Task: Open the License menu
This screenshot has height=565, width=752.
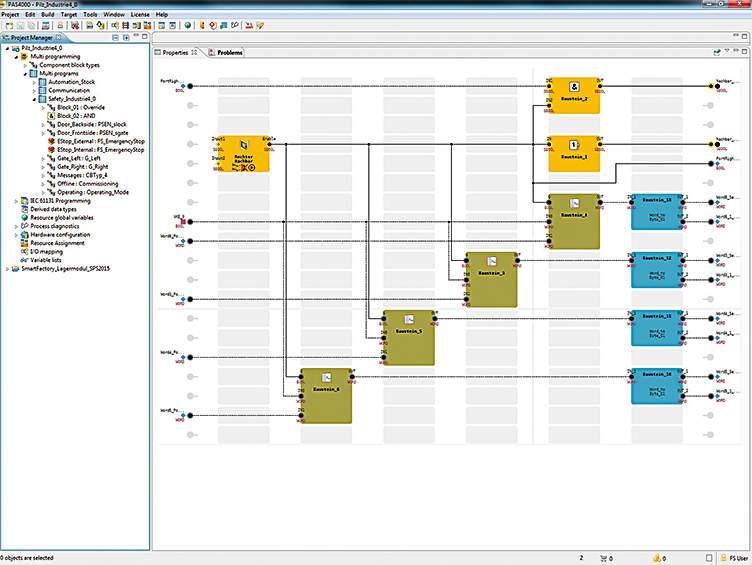Action: (x=139, y=15)
